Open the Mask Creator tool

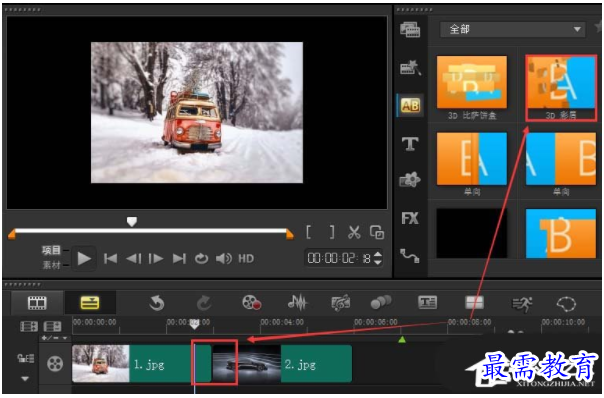(566, 304)
